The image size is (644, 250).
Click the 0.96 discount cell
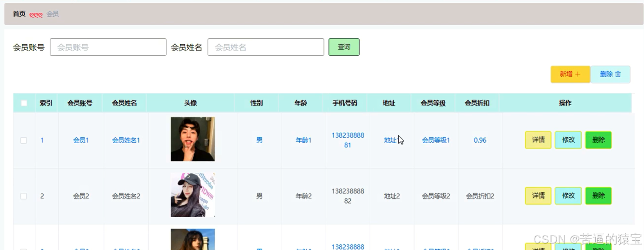click(x=480, y=140)
